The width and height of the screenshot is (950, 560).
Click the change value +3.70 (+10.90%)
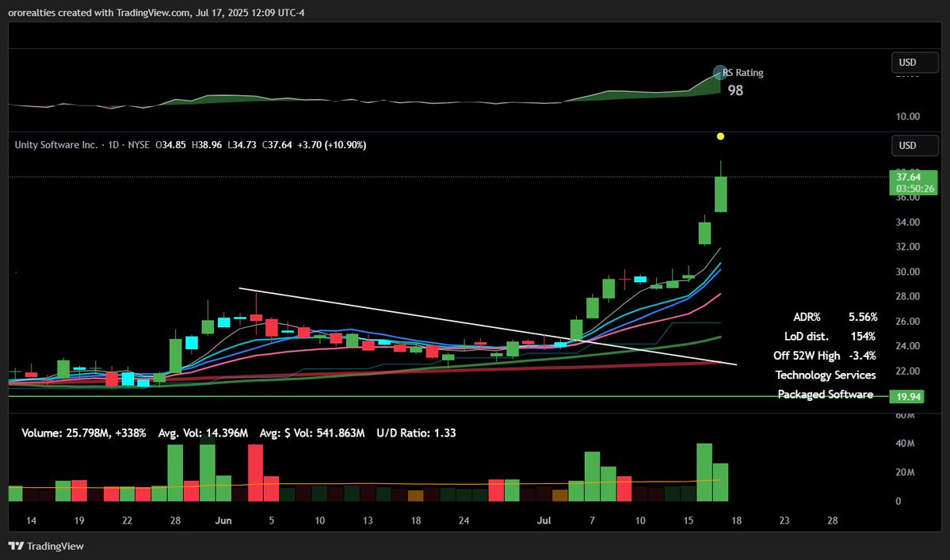(332, 145)
